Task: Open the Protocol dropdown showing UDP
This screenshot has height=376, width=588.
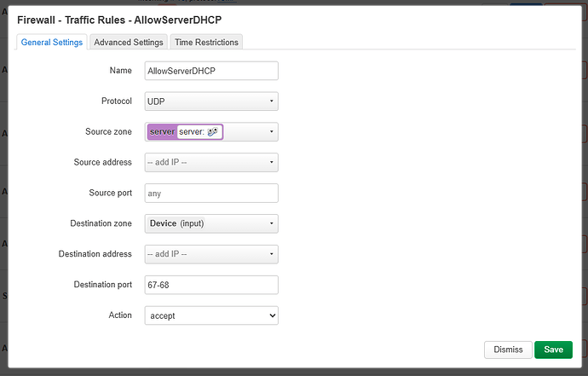Action: 211,101
